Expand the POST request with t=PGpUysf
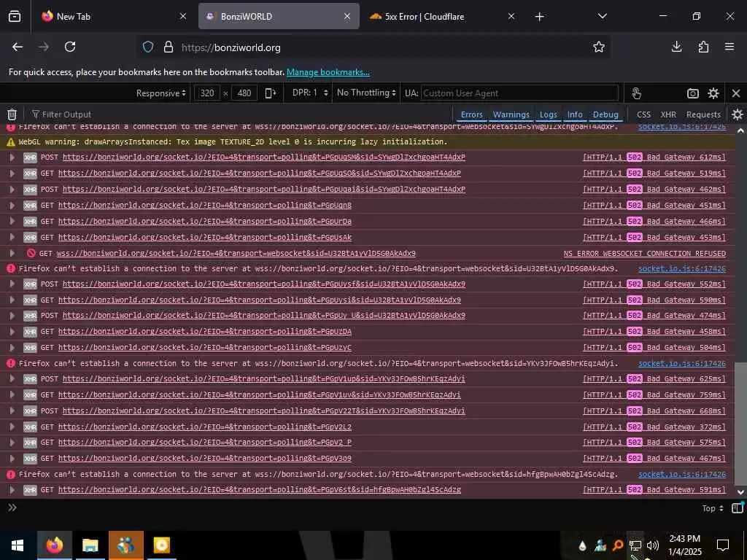The image size is (747, 560). [12, 284]
